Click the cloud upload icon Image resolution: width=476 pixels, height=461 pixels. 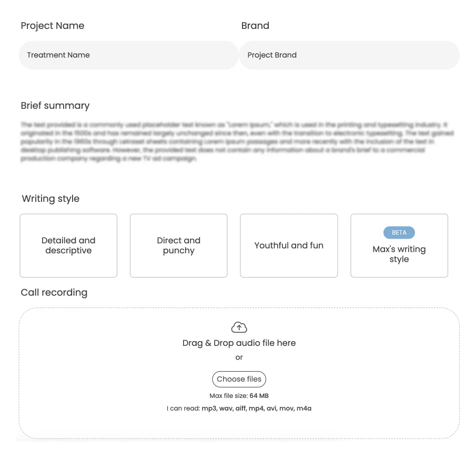(239, 327)
